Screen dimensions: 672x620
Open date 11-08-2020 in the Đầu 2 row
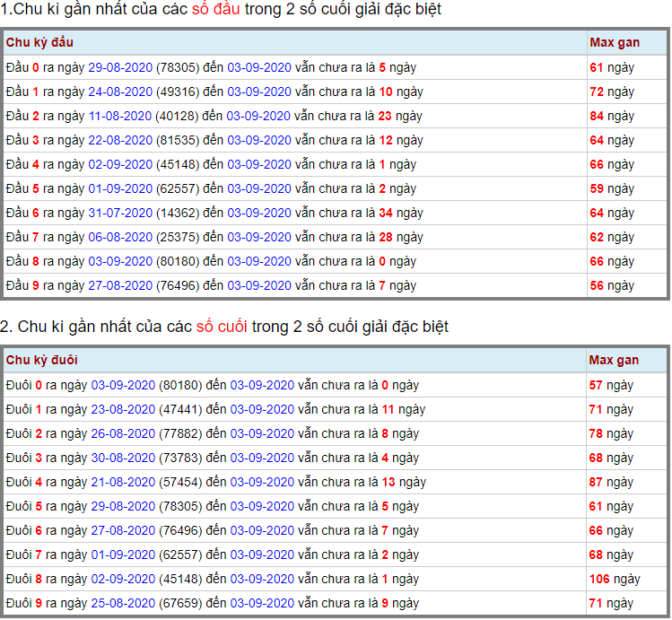pyautogui.click(x=120, y=116)
